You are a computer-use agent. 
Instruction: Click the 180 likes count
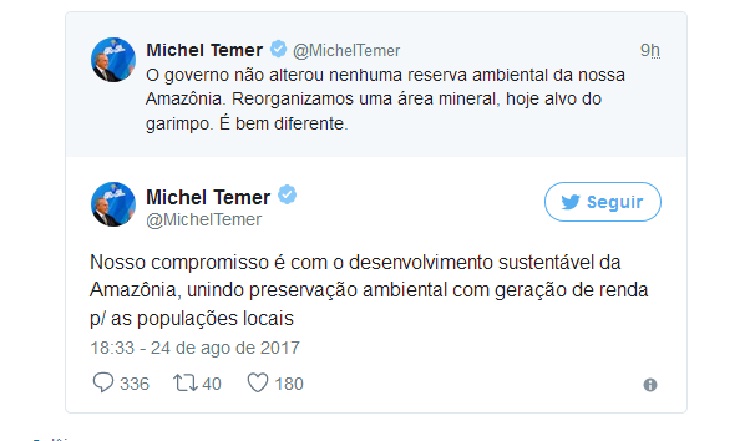pyautogui.click(x=289, y=384)
